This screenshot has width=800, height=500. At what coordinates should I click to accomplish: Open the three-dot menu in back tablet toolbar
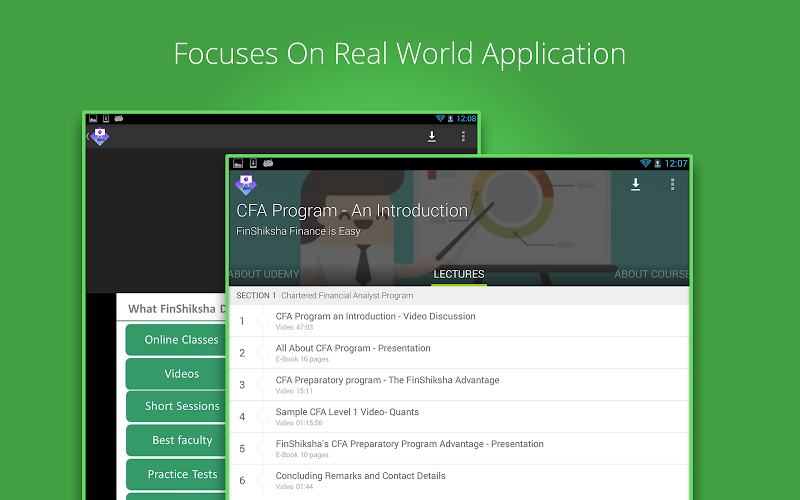point(463,137)
